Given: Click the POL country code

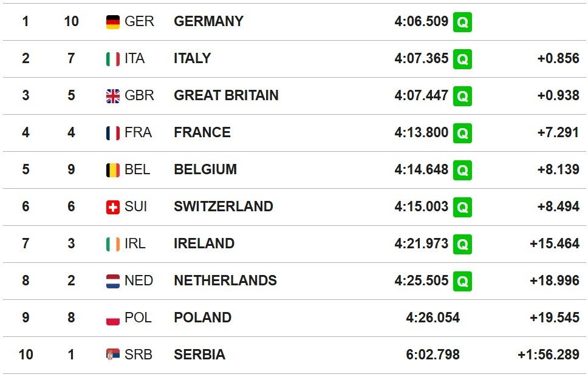Looking at the screenshot, I should pos(138,318).
